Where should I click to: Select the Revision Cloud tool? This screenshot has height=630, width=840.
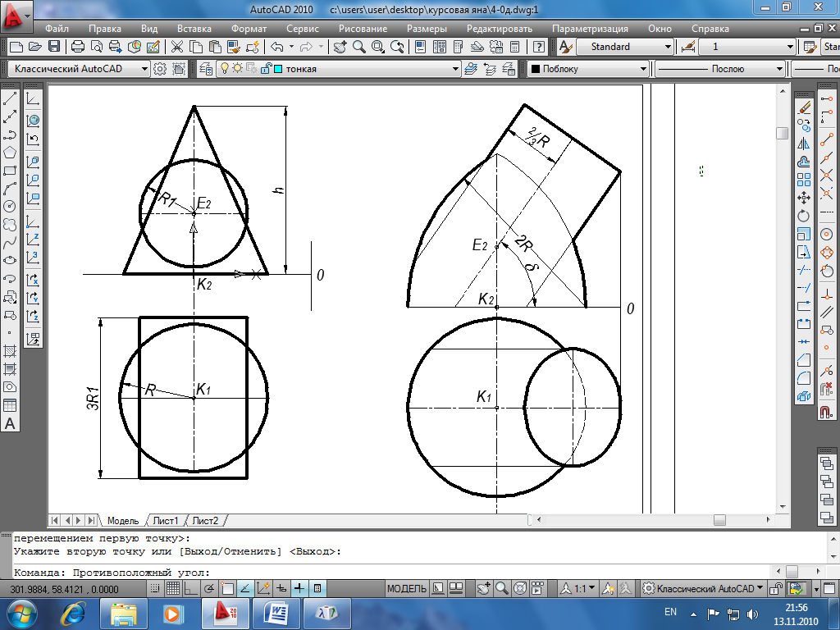click(10, 225)
